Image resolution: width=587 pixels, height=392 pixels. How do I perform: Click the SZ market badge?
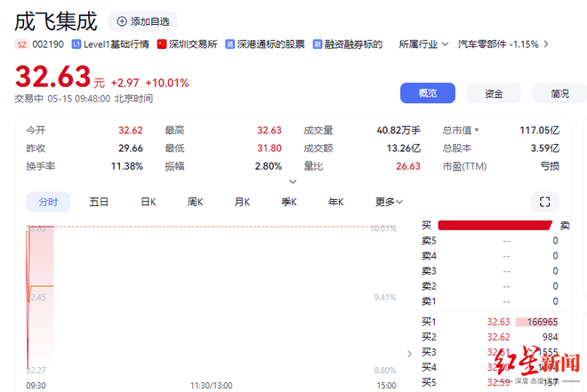[x=21, y=44]
